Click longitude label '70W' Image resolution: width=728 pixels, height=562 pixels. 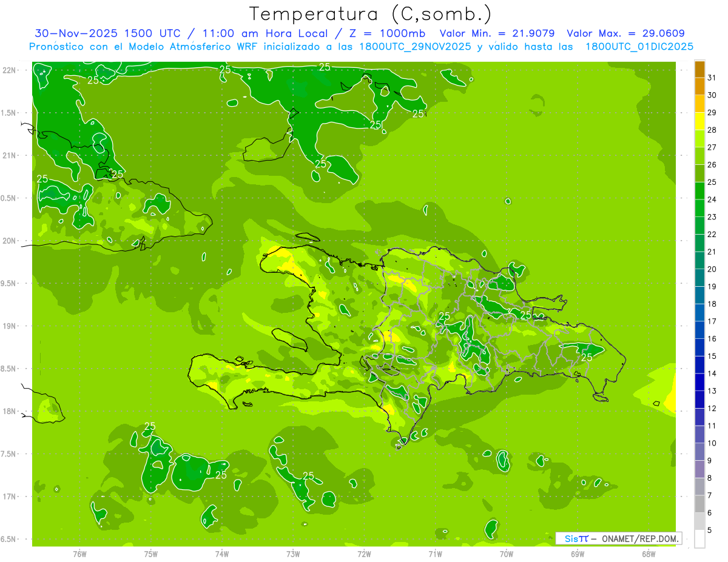pos(507,554)
